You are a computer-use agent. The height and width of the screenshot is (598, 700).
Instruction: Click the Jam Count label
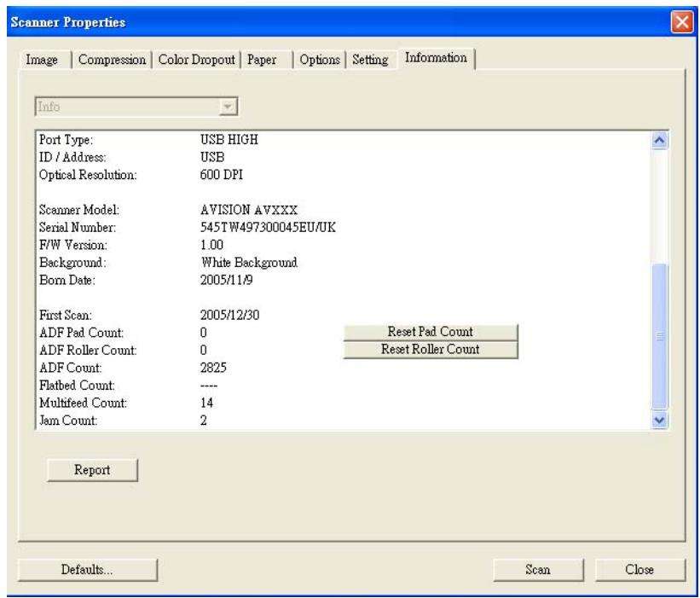68,421
